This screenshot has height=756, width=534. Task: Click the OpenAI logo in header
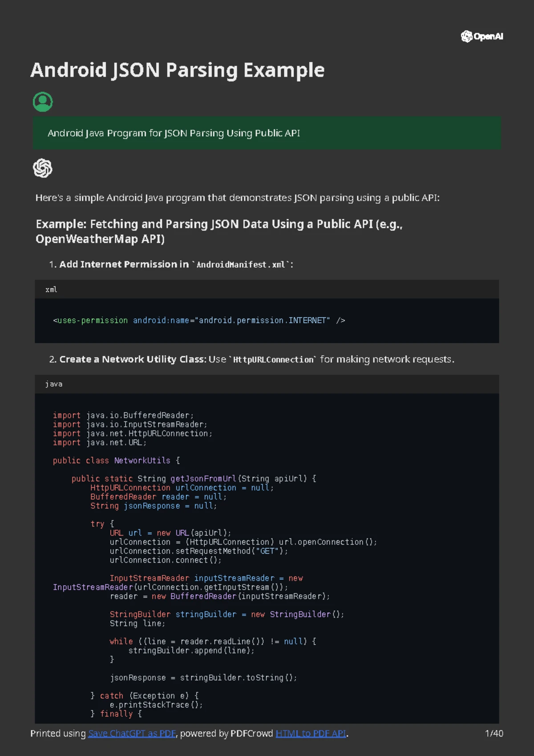tap(482, 37)
